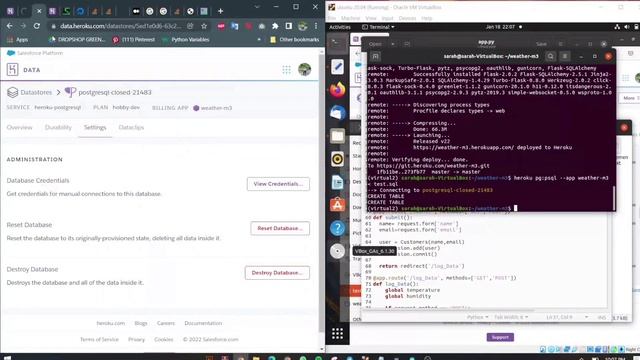The image size is (640, 360).
Task: Click the terminal search icon
Action: pyautogui.click(x=551, y=56)
